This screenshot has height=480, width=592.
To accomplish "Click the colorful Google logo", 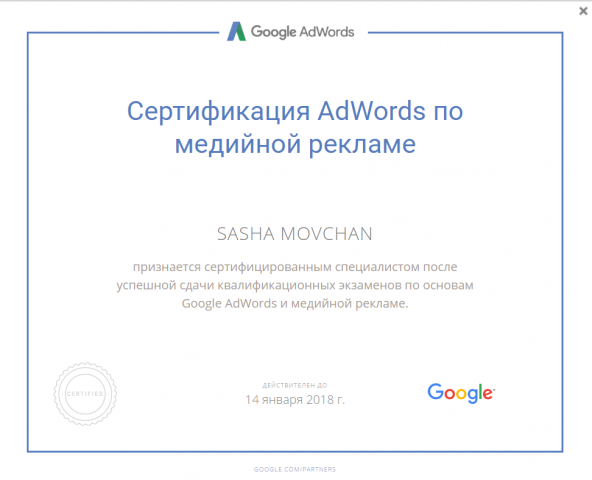I will tap(461, 393).
